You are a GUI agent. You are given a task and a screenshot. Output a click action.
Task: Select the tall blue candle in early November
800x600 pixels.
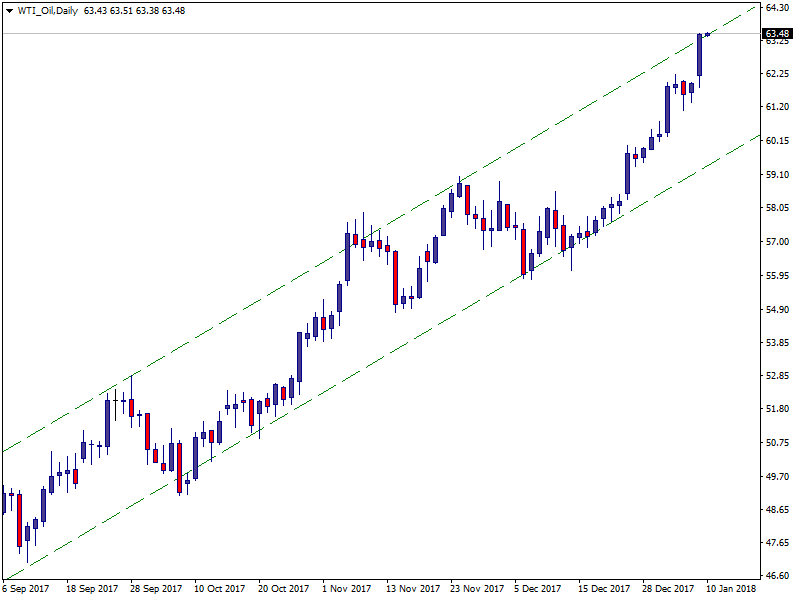(347, 257)
